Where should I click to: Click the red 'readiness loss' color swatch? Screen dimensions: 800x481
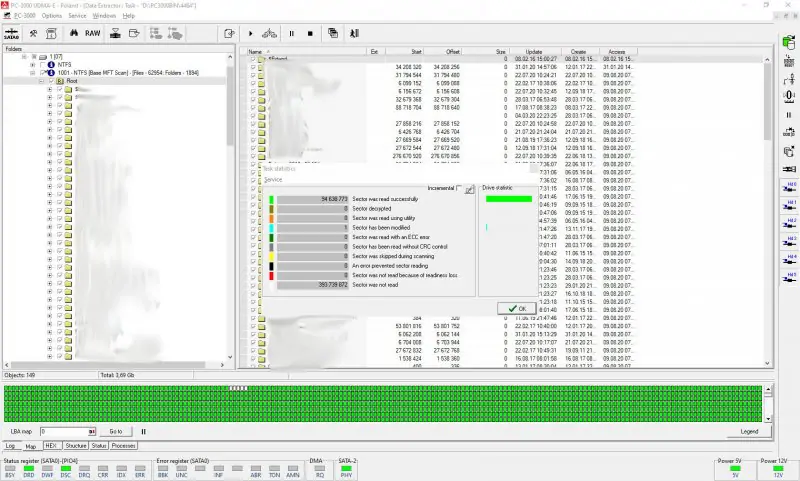[x=271, y=275]
